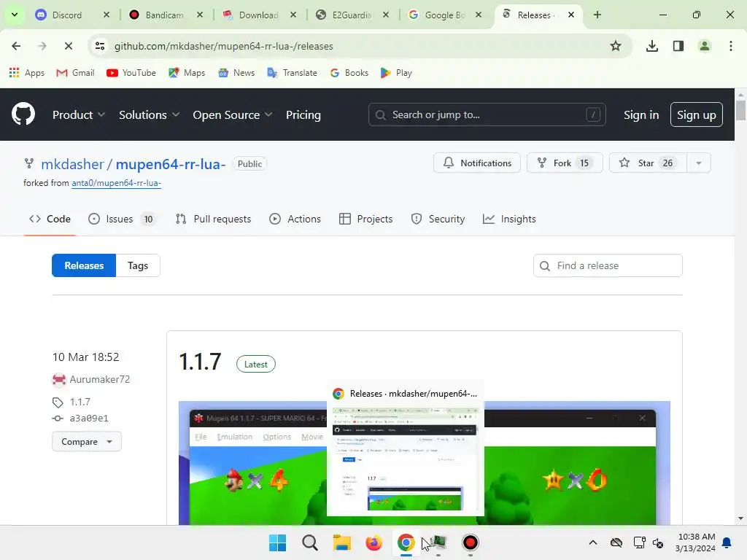This screenshot has width=747, height=560.
Task: Click the Sign up button
Action: tap(696, 114)
